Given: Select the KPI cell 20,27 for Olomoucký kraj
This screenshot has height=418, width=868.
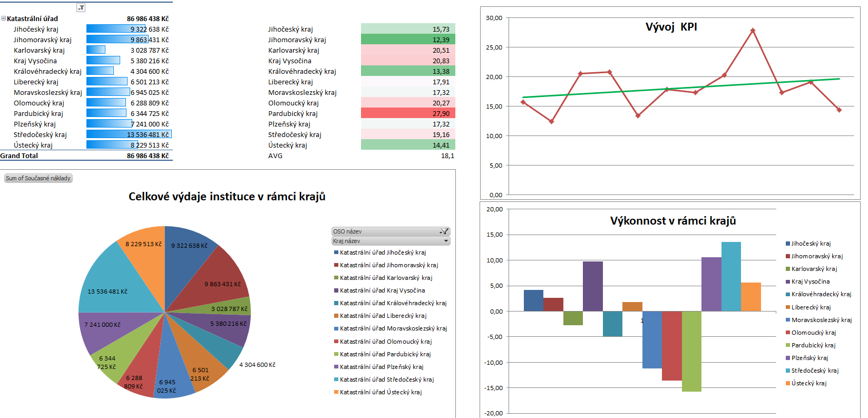Looking at the screenshot, I should 408,103.
